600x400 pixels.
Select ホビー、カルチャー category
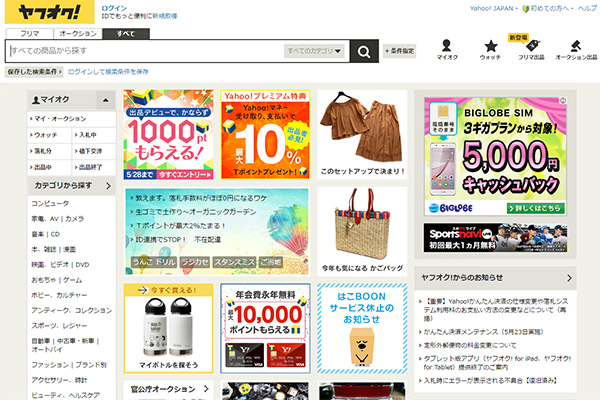point(59,296)
